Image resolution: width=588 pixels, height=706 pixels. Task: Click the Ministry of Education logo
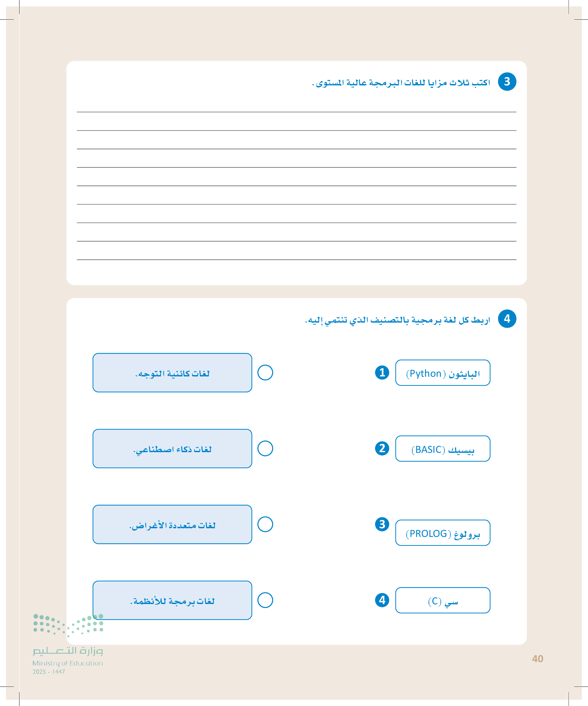tap(68, 644)
